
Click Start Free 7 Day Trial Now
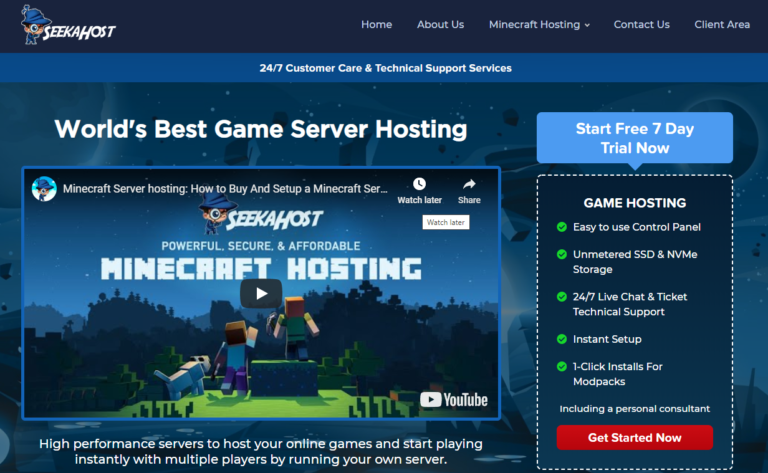[x=634, y=138]
